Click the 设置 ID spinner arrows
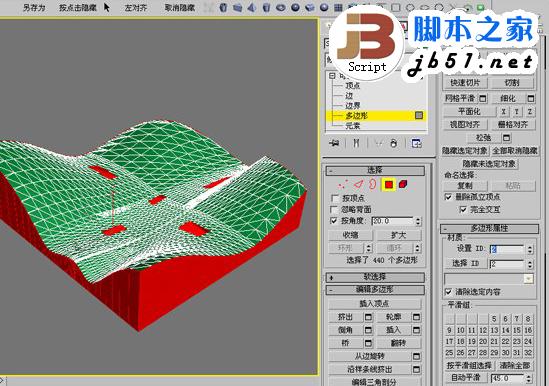This screenshot has height=386, width=549. [x=530, y=249]
